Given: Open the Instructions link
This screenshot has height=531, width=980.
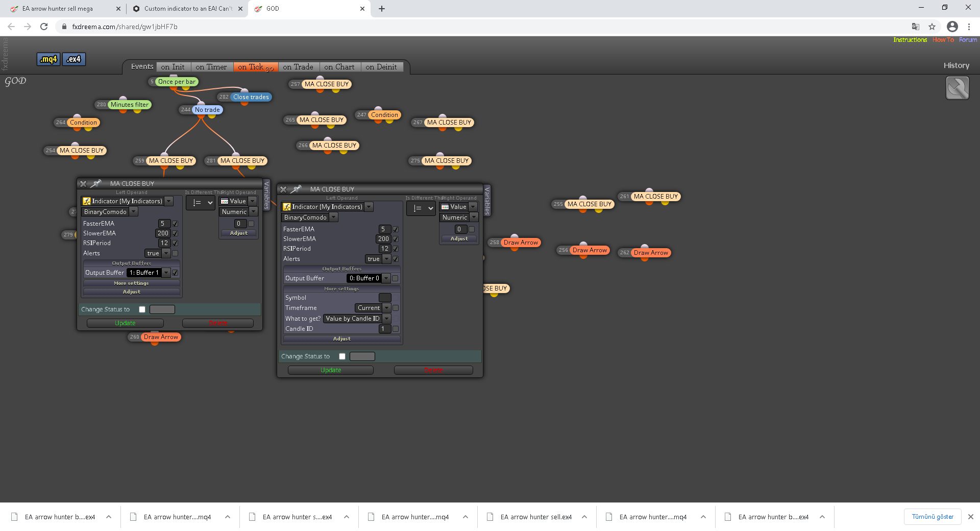Looking at the screenshot, I should pyautogui.click(x=910, y=40).
